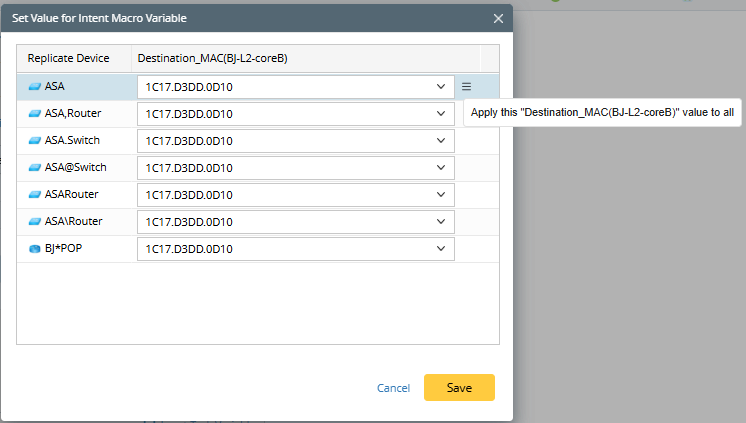Click the ASA\Router device icon
Screen dimensions: 746x423
(35, 222)
